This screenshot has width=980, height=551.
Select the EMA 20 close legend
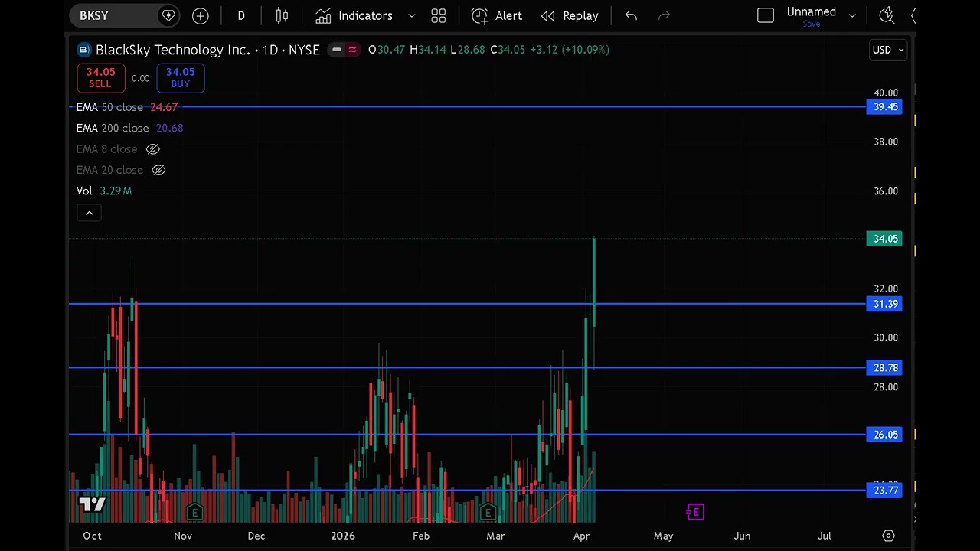click(x=109, y=170)
